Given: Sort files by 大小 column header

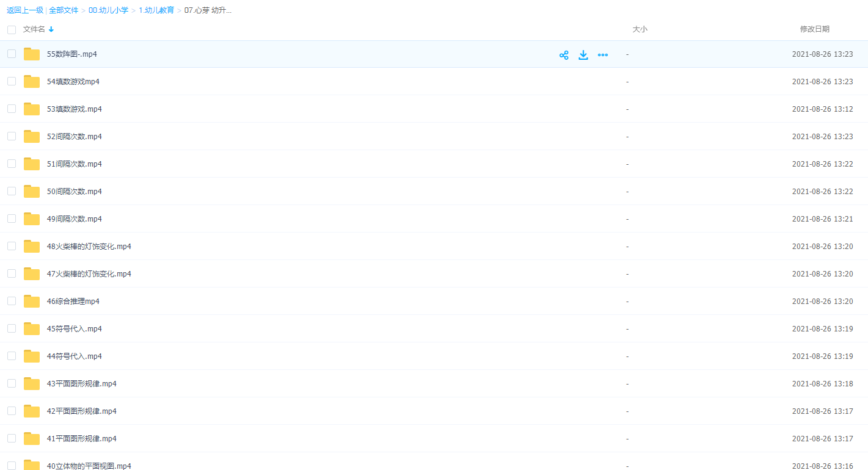Looking at the screenshot, I should (640, 29).
